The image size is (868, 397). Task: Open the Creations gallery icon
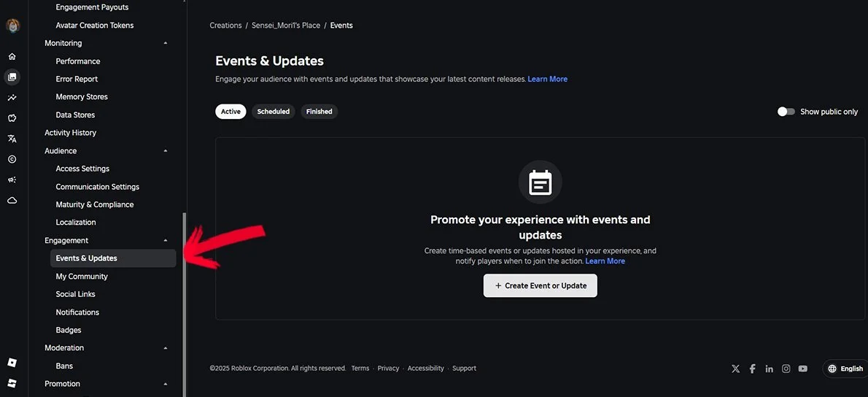pos(12,77)
